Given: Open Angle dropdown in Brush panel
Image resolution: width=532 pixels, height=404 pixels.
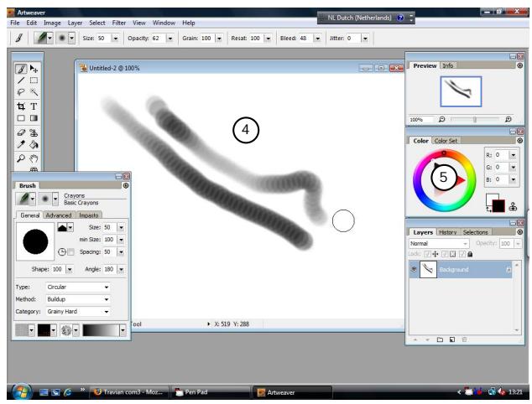Looking at the screenshot, I should [x=121, y=269].
